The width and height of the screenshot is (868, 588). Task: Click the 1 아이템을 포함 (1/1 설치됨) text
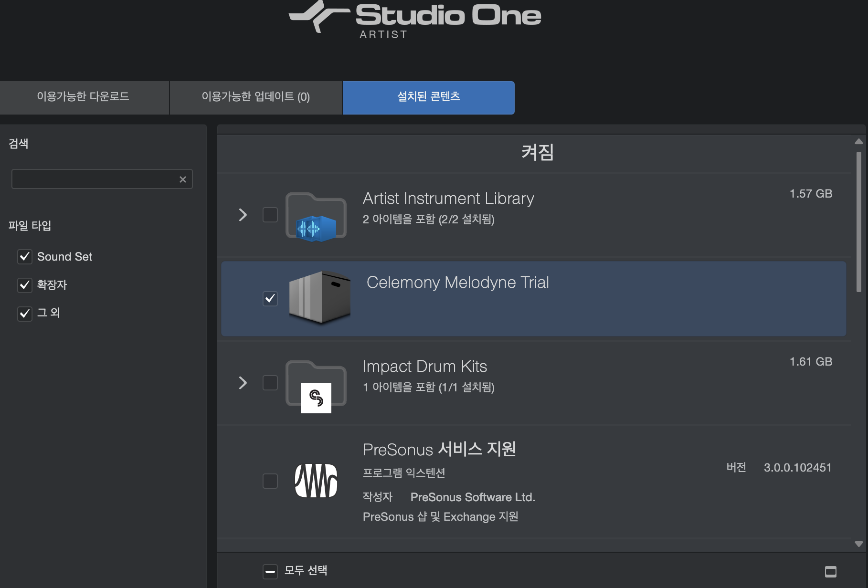428,387
